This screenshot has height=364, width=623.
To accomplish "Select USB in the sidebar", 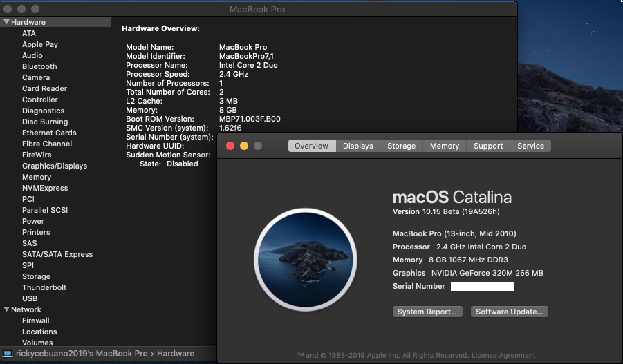I will click(30, 298).
